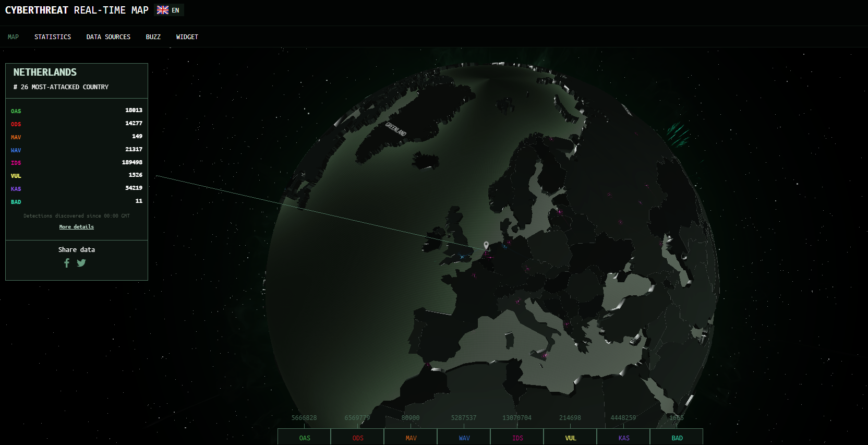
Task: Open the DATA SOURCES tab
Action: coord(108,37)
